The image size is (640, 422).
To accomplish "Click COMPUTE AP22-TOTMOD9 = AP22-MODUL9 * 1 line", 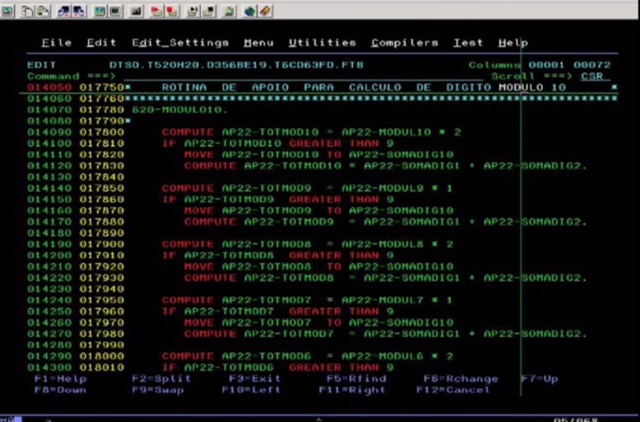I will click(307, 189).
